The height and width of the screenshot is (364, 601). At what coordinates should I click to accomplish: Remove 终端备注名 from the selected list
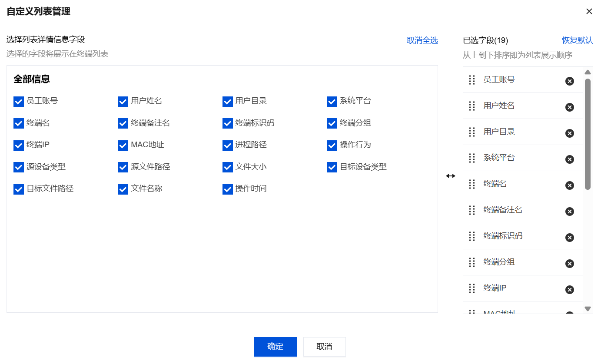pos(569,212)
